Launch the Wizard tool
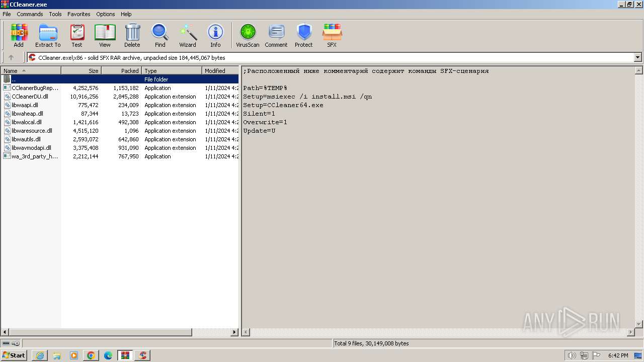 tap(188, 35)
